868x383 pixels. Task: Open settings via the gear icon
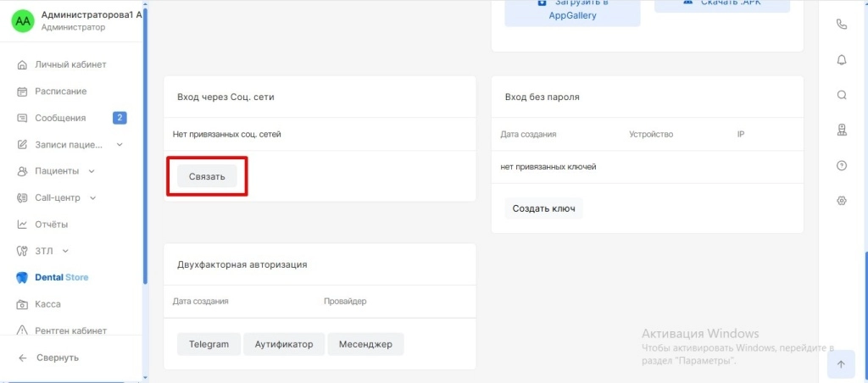(x=842, y=201)
